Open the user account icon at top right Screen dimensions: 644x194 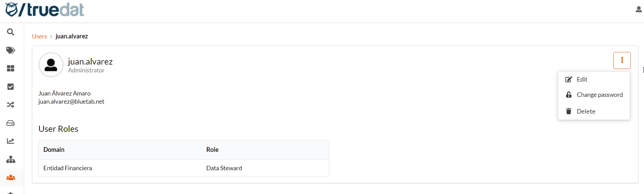click(x=639, y=10)
